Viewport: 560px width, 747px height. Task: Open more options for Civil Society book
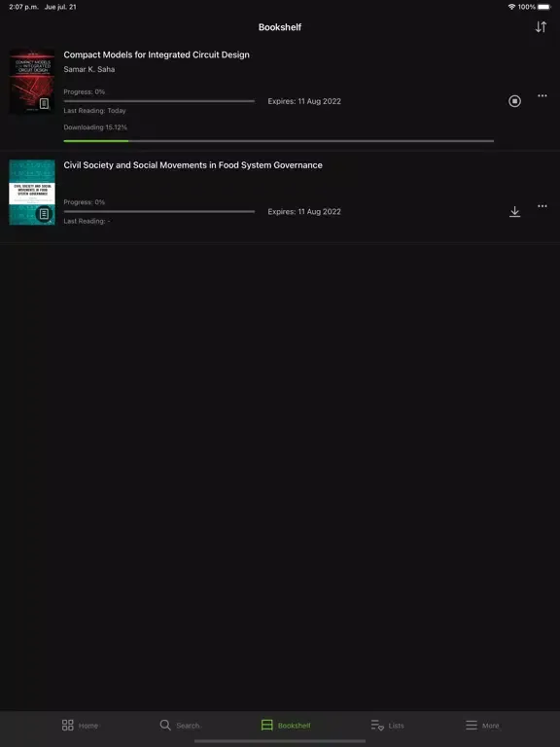(x=542, y=206)
